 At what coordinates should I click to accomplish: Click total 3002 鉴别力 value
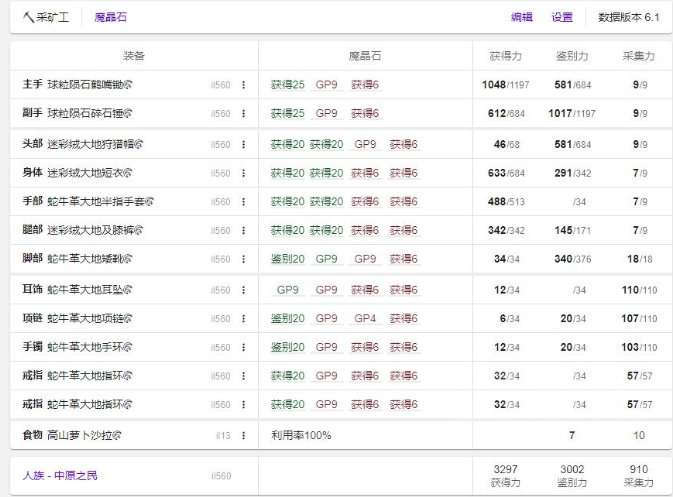pos(572,470)
